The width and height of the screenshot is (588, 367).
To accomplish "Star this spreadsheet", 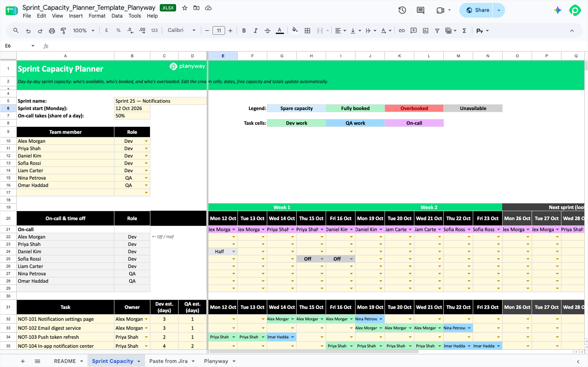I will point(185,8).
